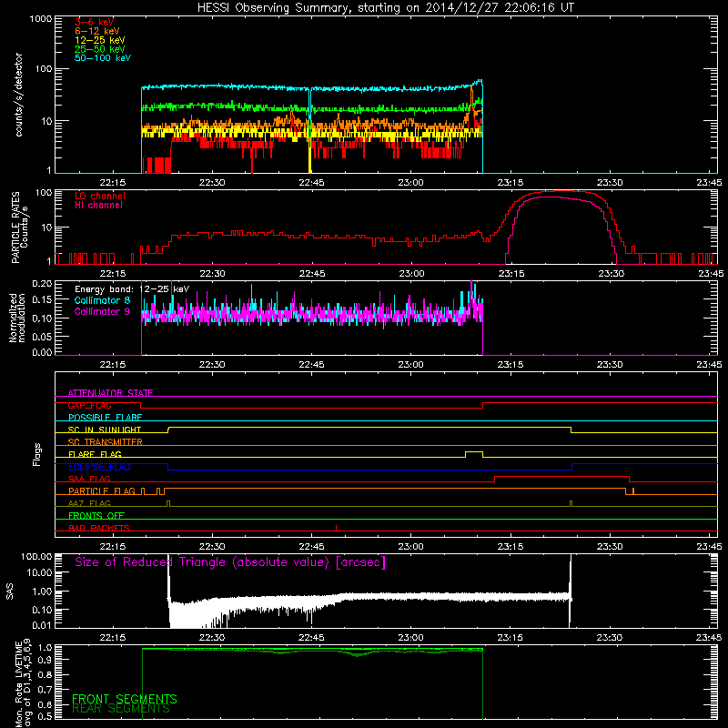Click 22:30 time label below counts panel
Image resolution: width=728 pixels, height=728 pixels.
coord(212,183)
